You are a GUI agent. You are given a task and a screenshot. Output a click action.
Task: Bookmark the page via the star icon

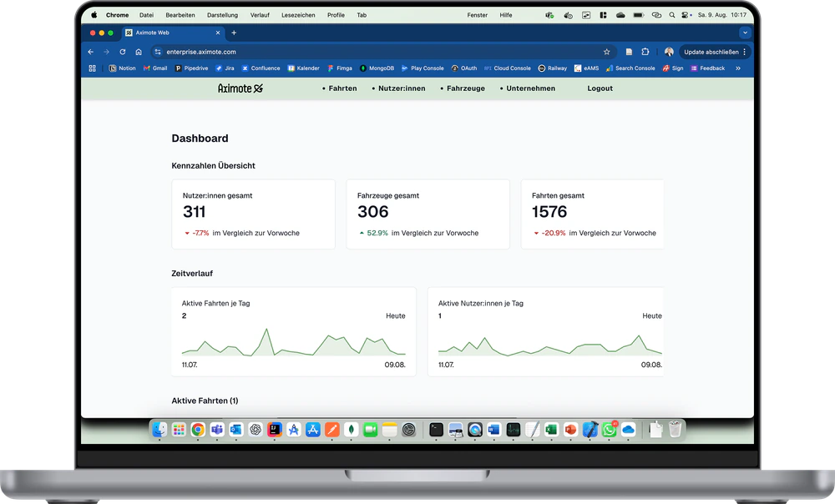(x=607, y=51)
